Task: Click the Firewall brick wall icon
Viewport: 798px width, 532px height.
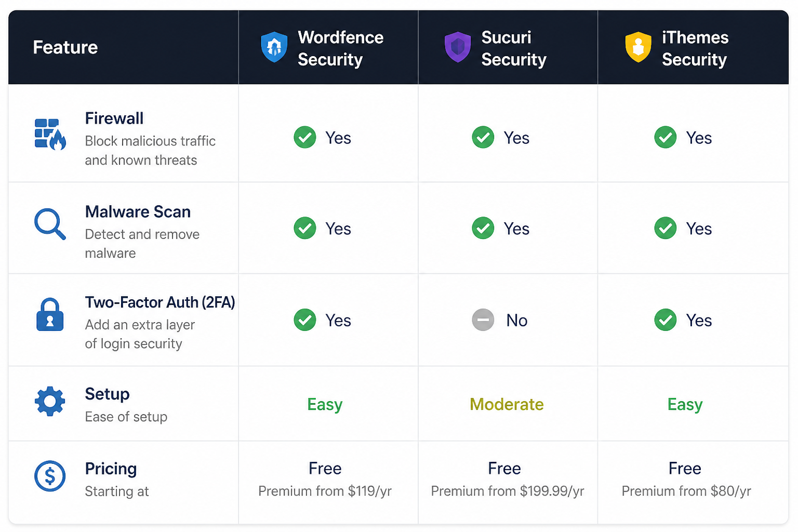Action: (x=50, y=134)
